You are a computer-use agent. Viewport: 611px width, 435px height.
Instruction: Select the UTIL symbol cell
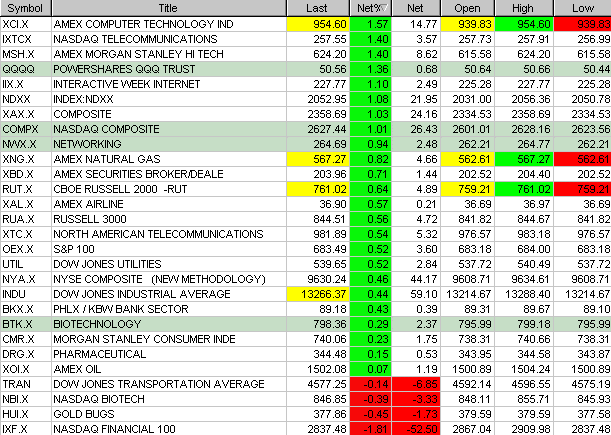point(26,264)
